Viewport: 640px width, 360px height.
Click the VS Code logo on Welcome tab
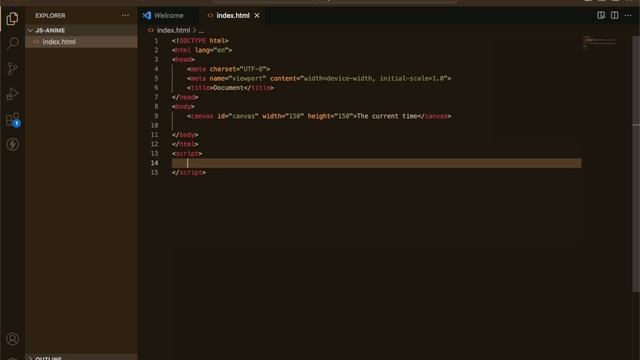point(147,16)
